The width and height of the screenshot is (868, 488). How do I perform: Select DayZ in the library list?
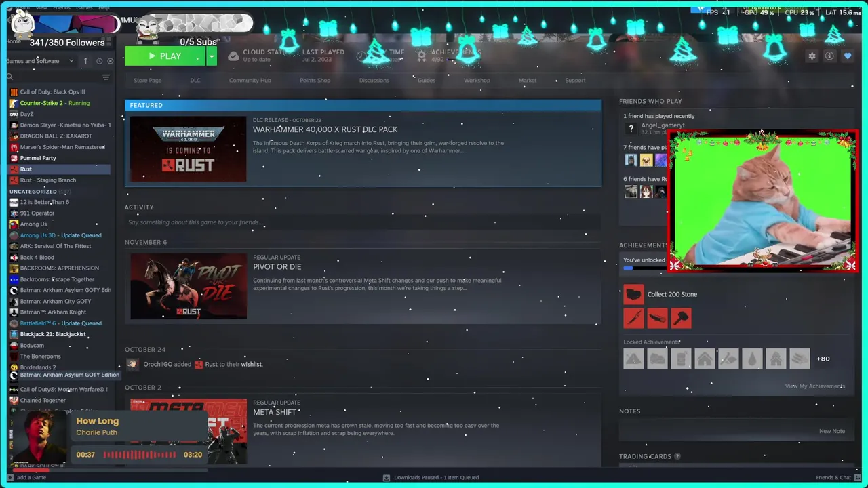point(26,114)
